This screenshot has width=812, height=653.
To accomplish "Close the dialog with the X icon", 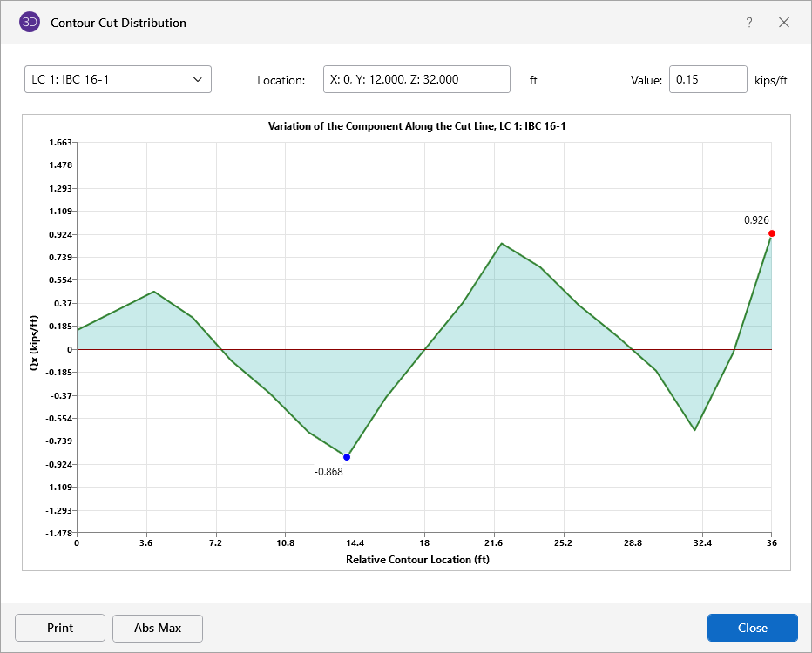I will coord(784,23).
